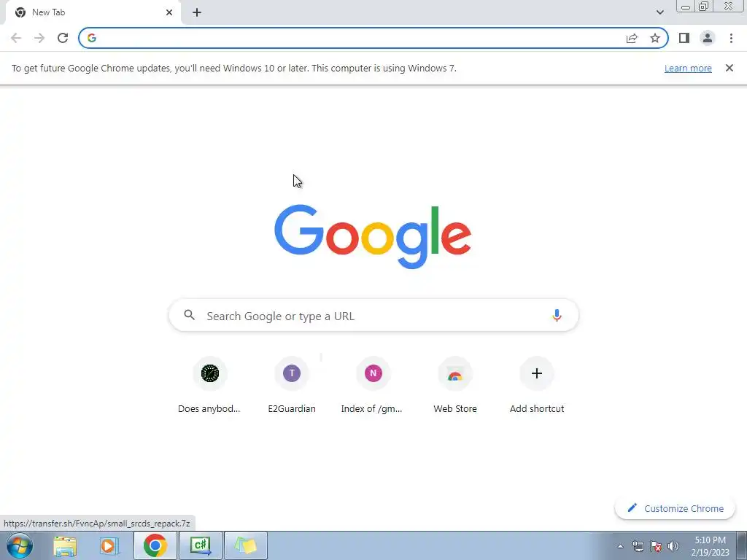Open the Windows Start menu
The height and width of the screenshot is (560, 747).
20,545
